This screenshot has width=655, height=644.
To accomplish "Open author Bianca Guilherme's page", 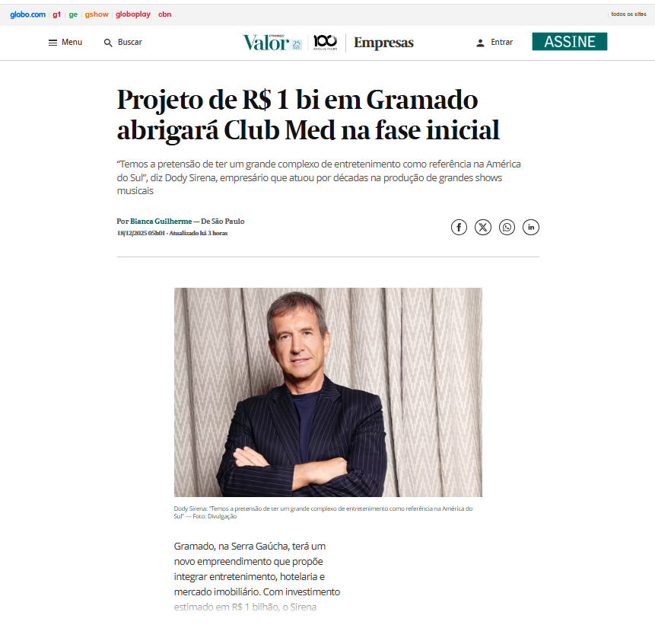I will coord(161,221).
